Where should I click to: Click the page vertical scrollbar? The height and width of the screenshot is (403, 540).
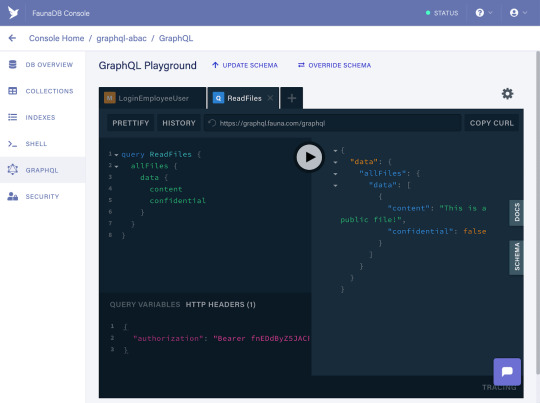coord(538,213)
